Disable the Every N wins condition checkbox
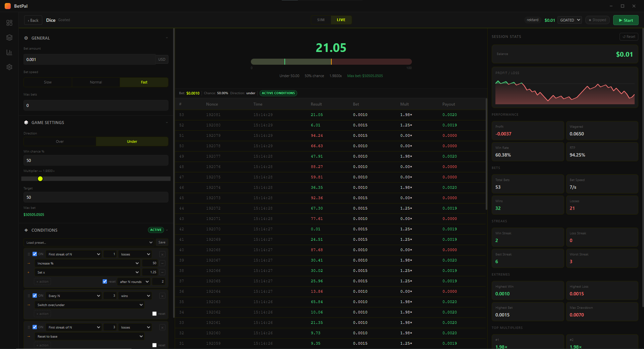644x349 pixels. (x=35, y=296)
